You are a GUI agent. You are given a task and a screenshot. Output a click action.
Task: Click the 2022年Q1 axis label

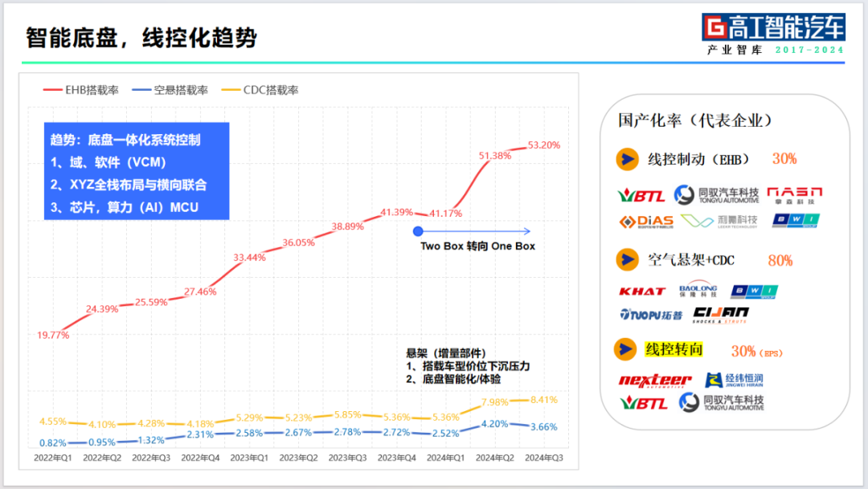52,458
